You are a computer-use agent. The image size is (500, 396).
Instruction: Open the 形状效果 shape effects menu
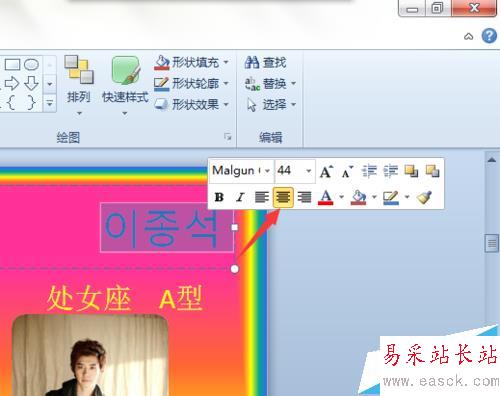(192, 105)
